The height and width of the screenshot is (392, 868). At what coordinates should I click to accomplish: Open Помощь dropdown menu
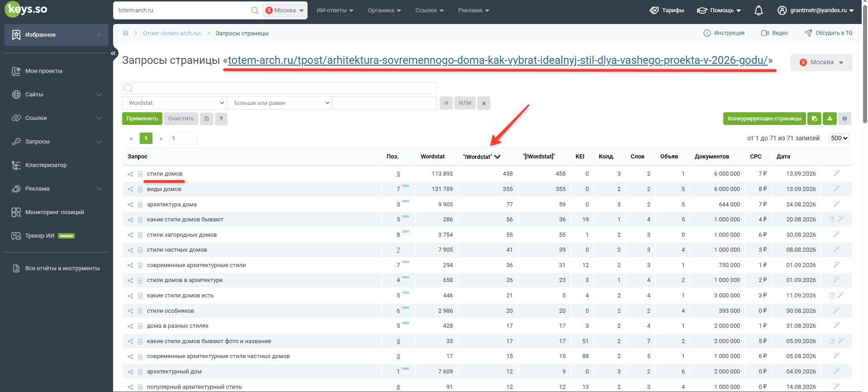pos(719,10)
